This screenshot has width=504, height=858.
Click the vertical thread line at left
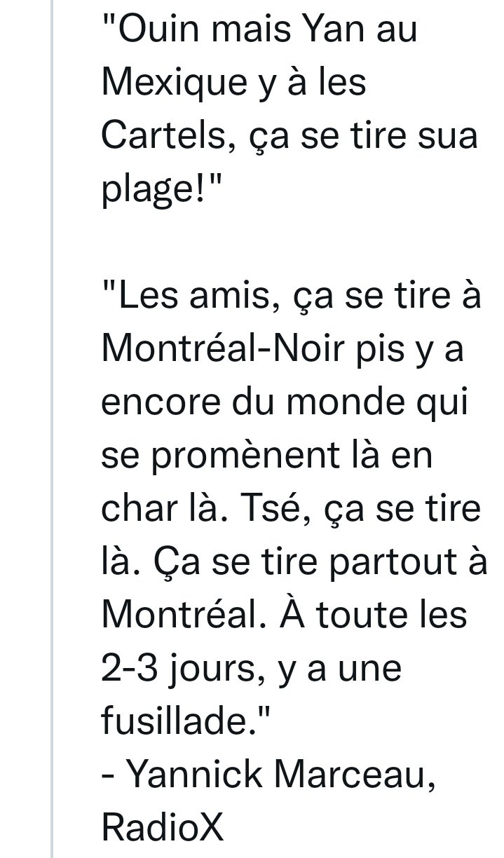point(52,429)
